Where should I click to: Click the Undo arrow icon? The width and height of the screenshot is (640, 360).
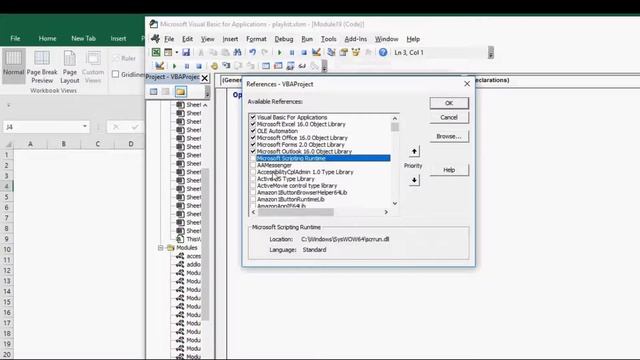[x=253, y=52]
